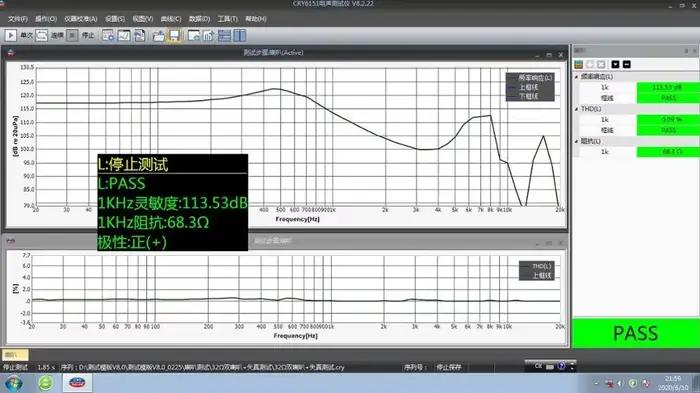Click the black minus collapse icon

tap(627, 64)
